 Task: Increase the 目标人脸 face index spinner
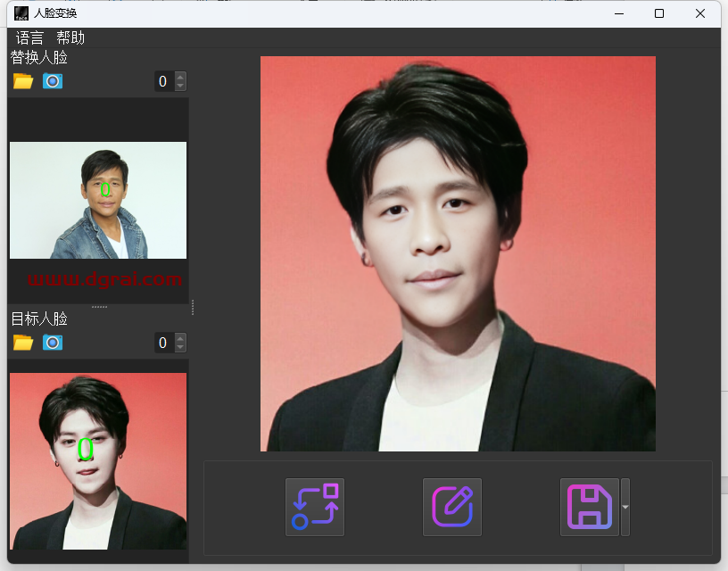coord(180,338)
